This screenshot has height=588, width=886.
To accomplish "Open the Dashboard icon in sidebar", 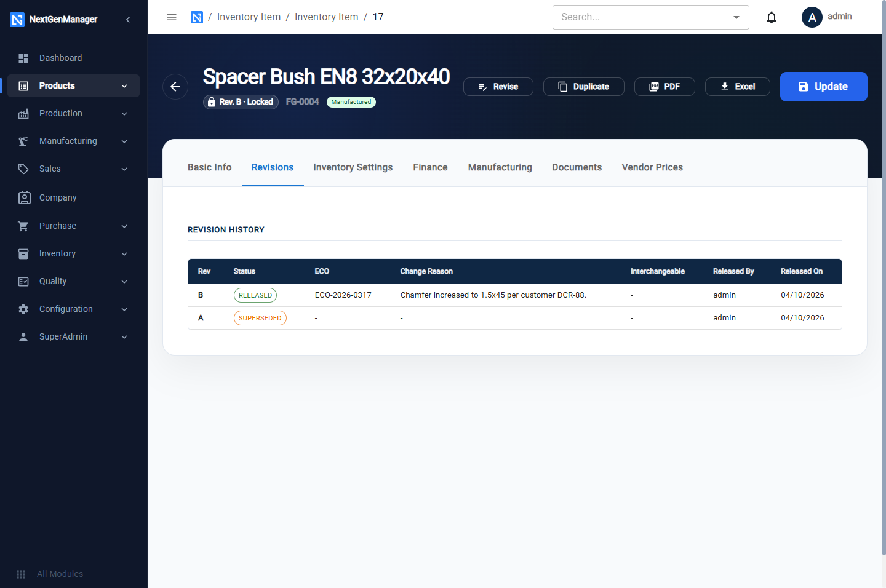I will click(23, 58).
